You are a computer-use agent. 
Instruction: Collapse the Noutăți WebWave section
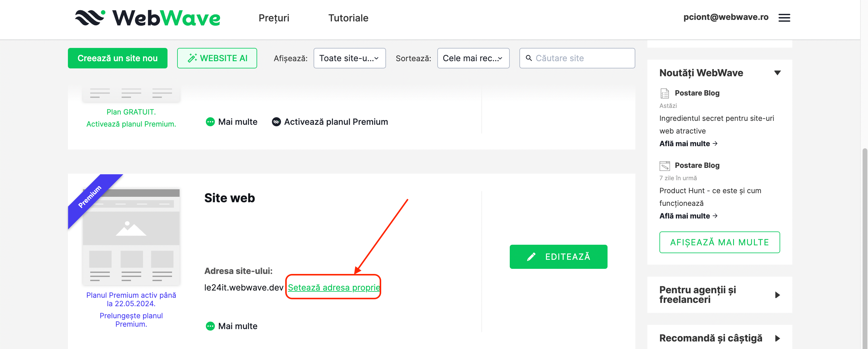click(778, 73)
